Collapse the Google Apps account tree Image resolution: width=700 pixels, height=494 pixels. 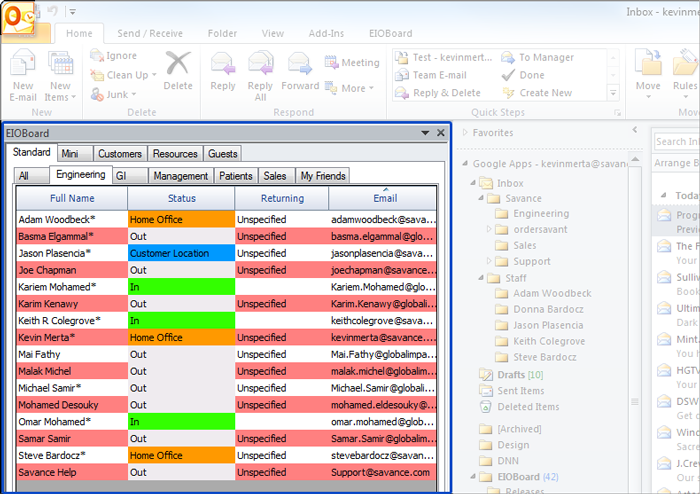coord(465,164)
